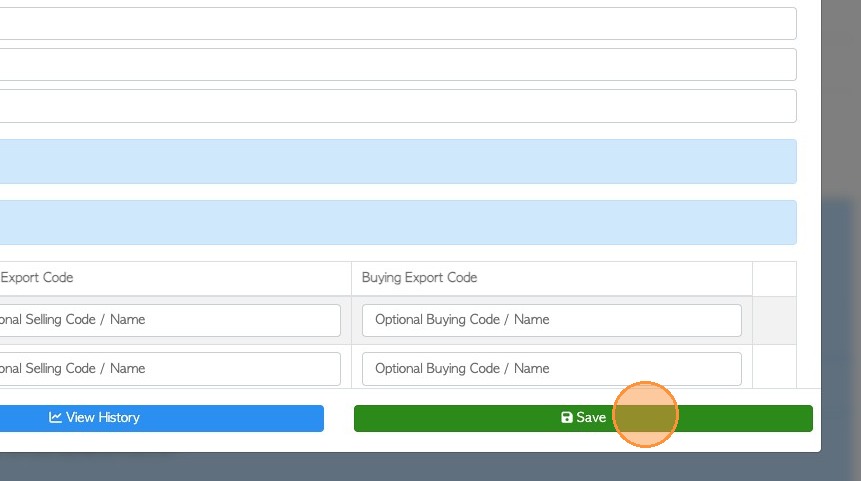Click the third empty text input field
This screenshot has width=861, height=481.
[398, 106]
